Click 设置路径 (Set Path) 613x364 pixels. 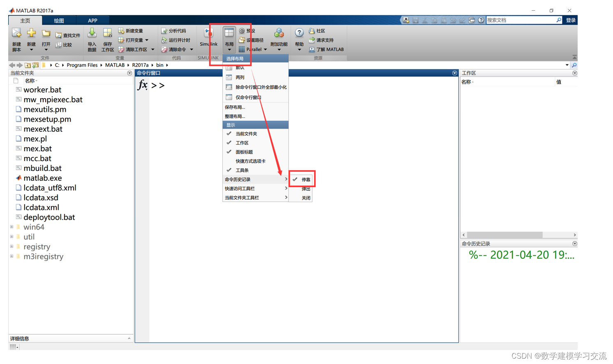[x=251, y=40]
